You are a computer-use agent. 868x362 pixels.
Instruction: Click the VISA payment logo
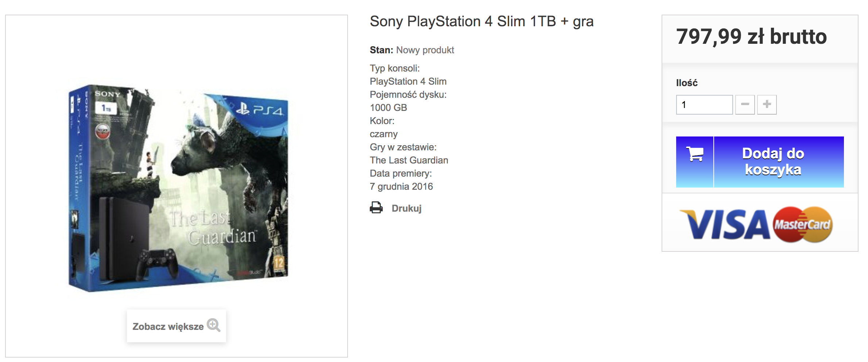[x=725, y=224]
